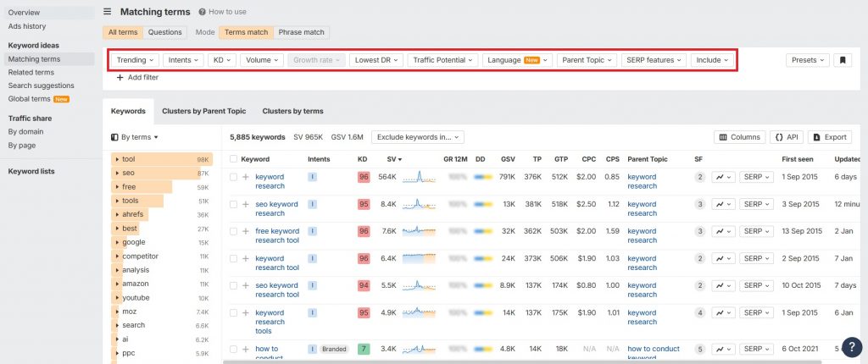Check the how to conduct row checkbox

point(234,349)
